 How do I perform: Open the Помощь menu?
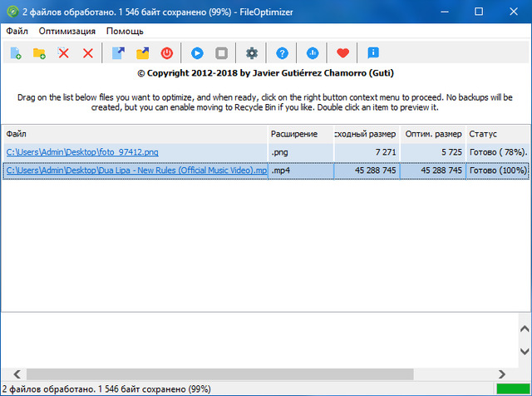point(124,31)
